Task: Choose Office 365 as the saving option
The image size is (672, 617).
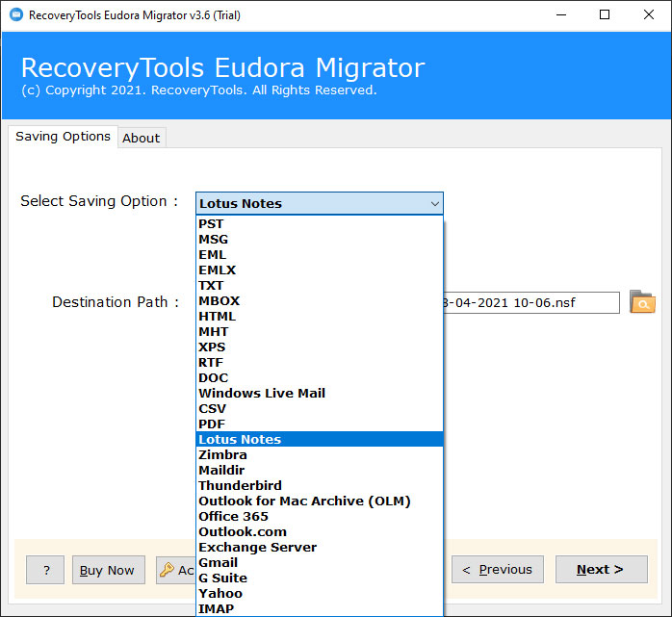Action: click(x=320, y=516)
